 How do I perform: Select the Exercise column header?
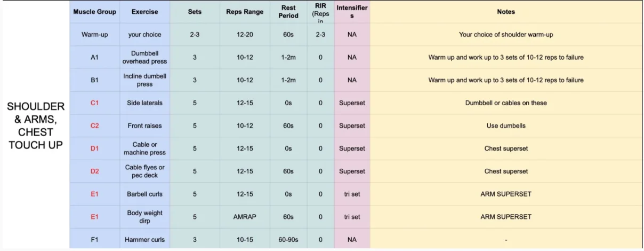[144, 12]
